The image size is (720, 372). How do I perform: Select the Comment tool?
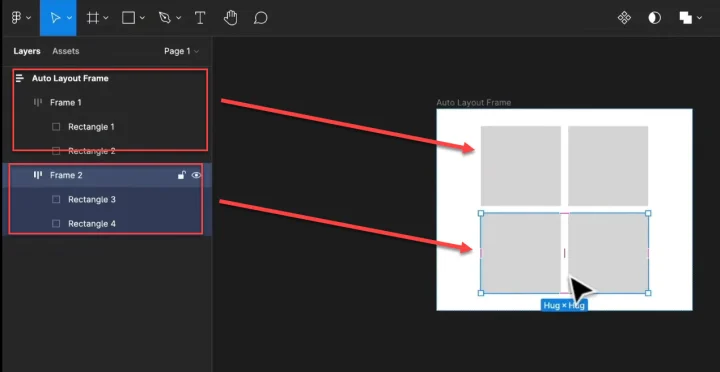[x=260, y=18]
